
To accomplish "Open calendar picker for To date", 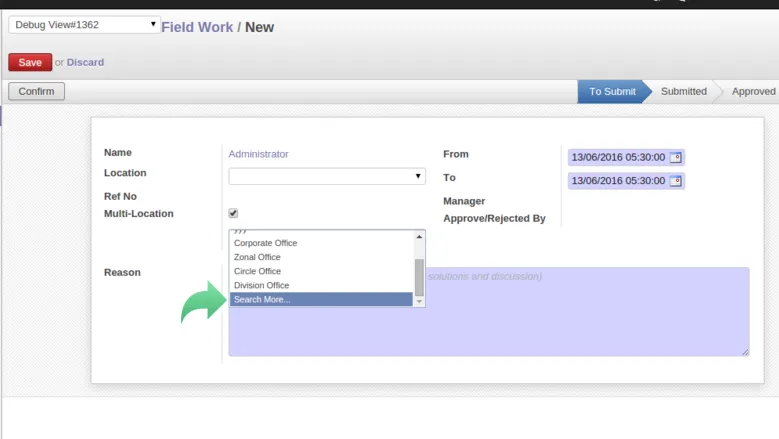I will pos(675,181).
